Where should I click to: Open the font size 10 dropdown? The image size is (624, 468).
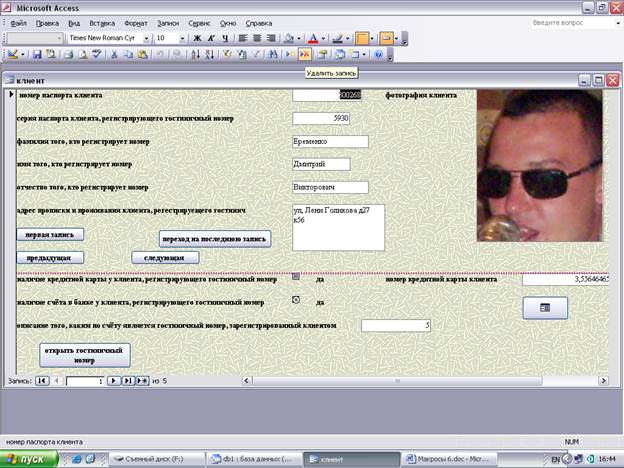click(x=182, y=39)
